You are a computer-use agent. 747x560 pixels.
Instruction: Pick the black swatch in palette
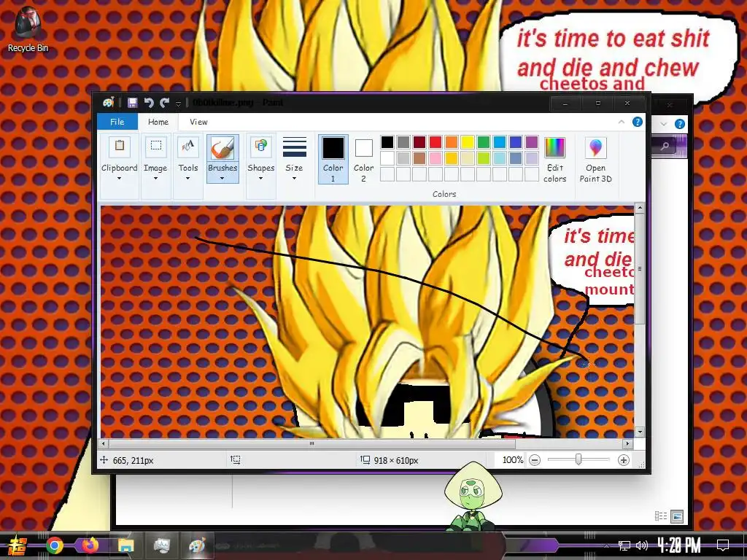(x=387, y=142)
